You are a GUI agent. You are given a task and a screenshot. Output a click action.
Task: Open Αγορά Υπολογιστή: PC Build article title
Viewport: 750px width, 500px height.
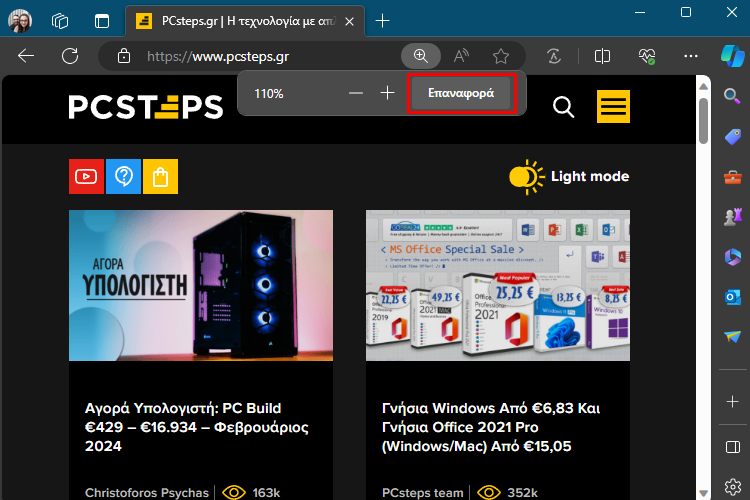[x=197, y=427]
